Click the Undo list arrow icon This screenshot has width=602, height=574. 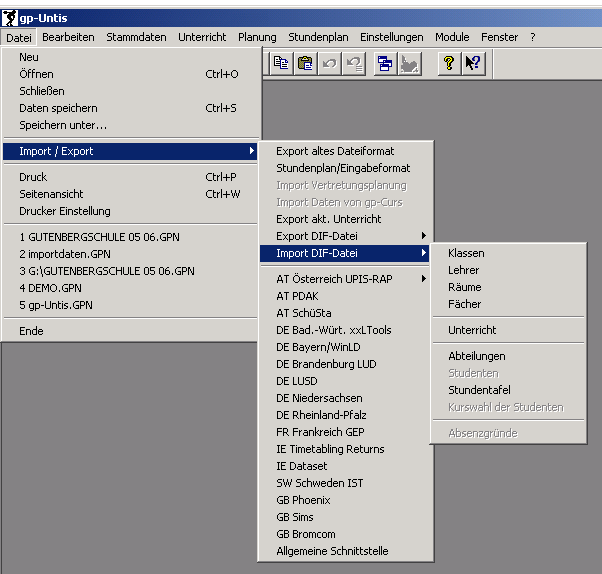tap(353, 63)
